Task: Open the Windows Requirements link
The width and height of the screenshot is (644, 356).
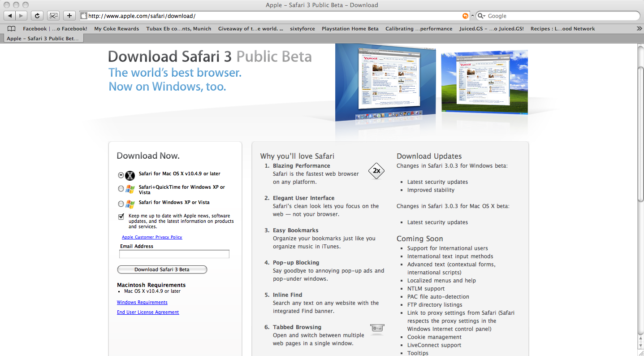Action: pyautogui.click(x=142, y=303)
